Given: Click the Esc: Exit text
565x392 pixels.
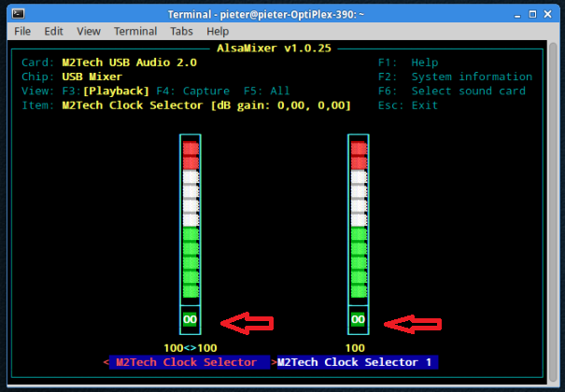Looking at the screenshot, I should [407, 105].
